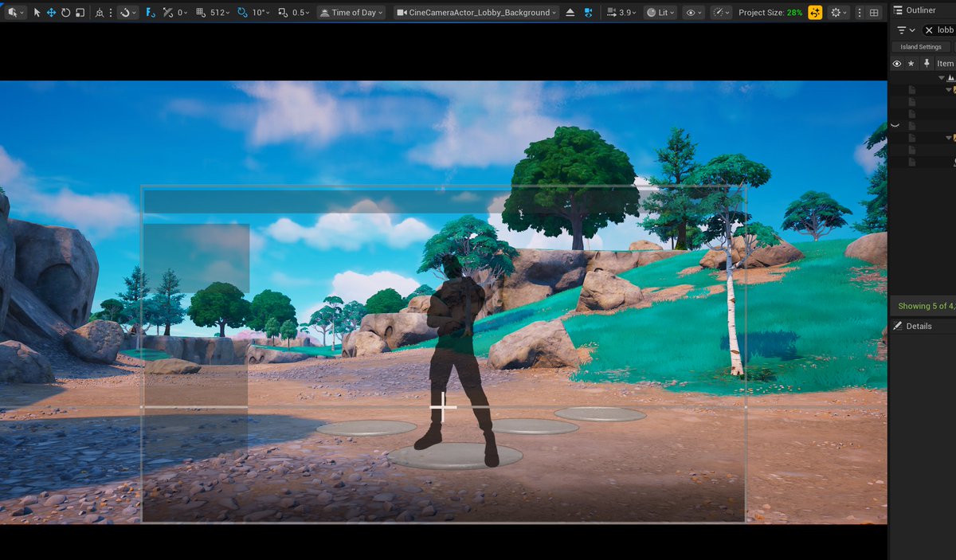
Task: Toggle rotation snapping icon
Action: click(242, 13)
